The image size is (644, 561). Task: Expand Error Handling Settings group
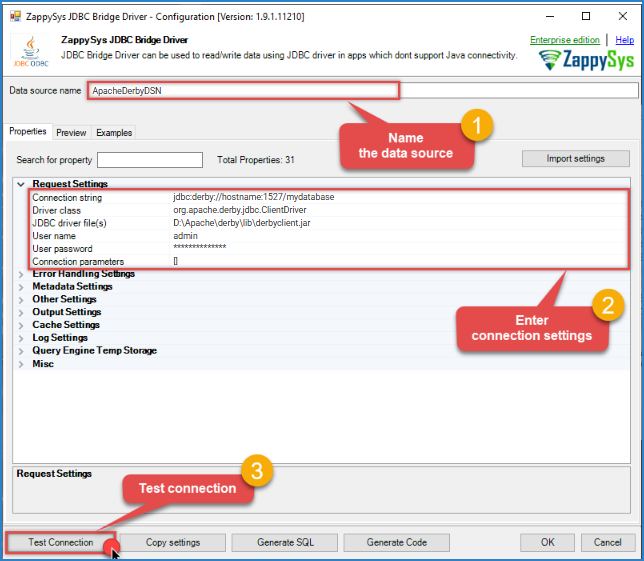21,274
